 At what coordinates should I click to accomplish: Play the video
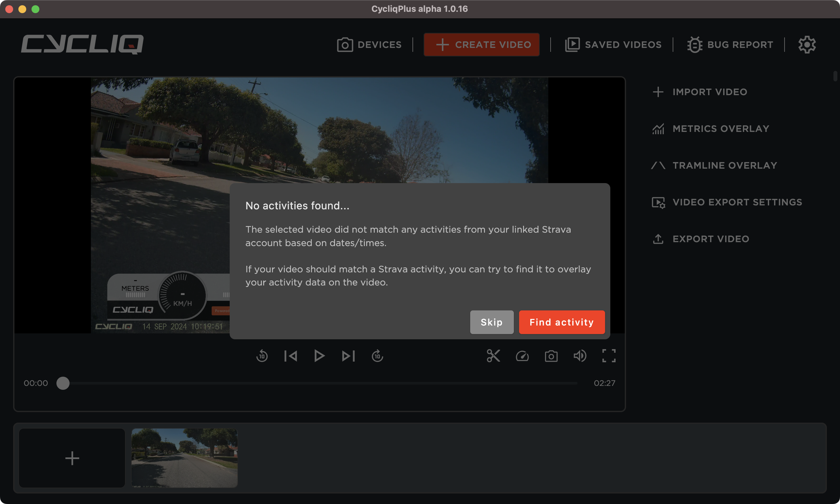point(319,356)
